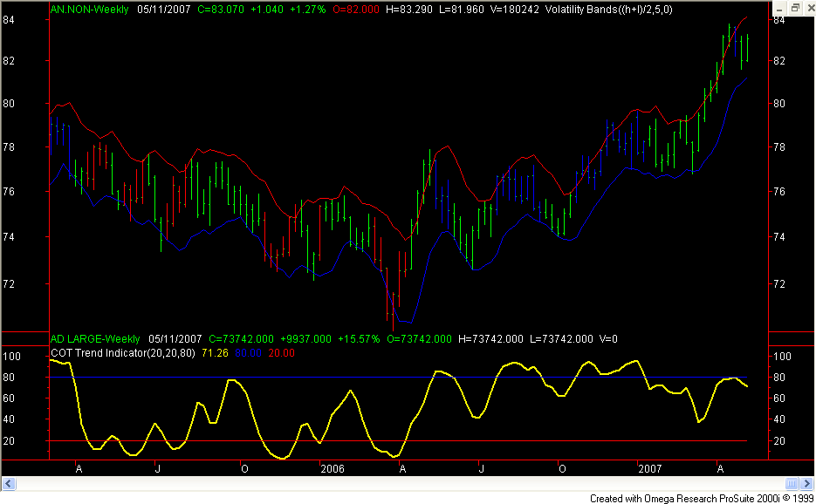Click the horizontal scrollbar left arrow
The image size is (816, 504).
tap(9, 484)
